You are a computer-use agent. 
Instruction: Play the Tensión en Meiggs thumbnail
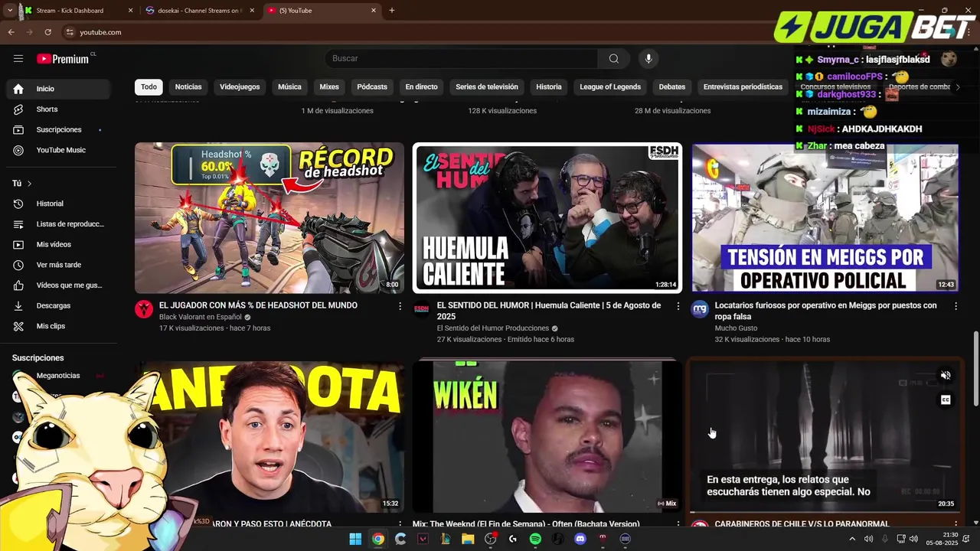tap(825, 218)
